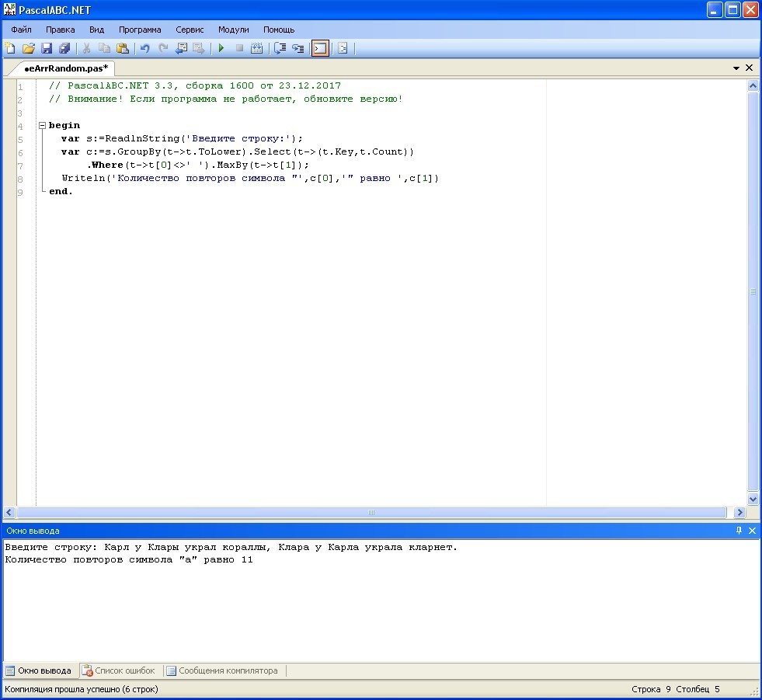The width and height of the screenshot is (762, 700).
Task: Click the Undo arrow icon
Action: tap(144, 48)
